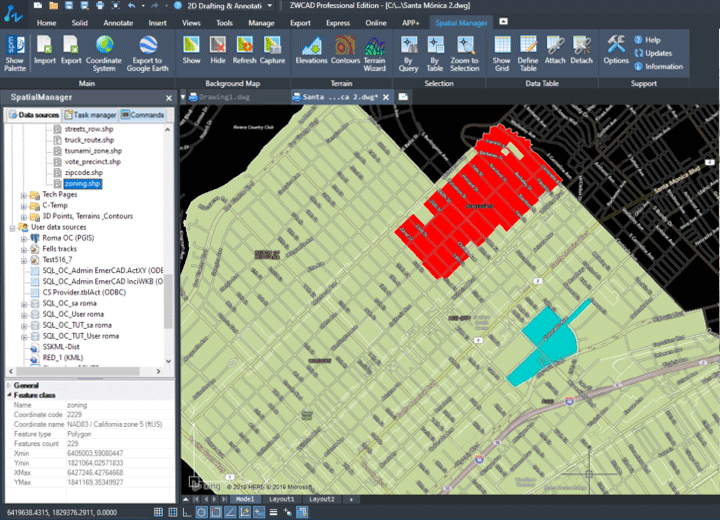
Task: Expand the Fells tracks node
Action: pyautogui.click(x=24, y=250)
